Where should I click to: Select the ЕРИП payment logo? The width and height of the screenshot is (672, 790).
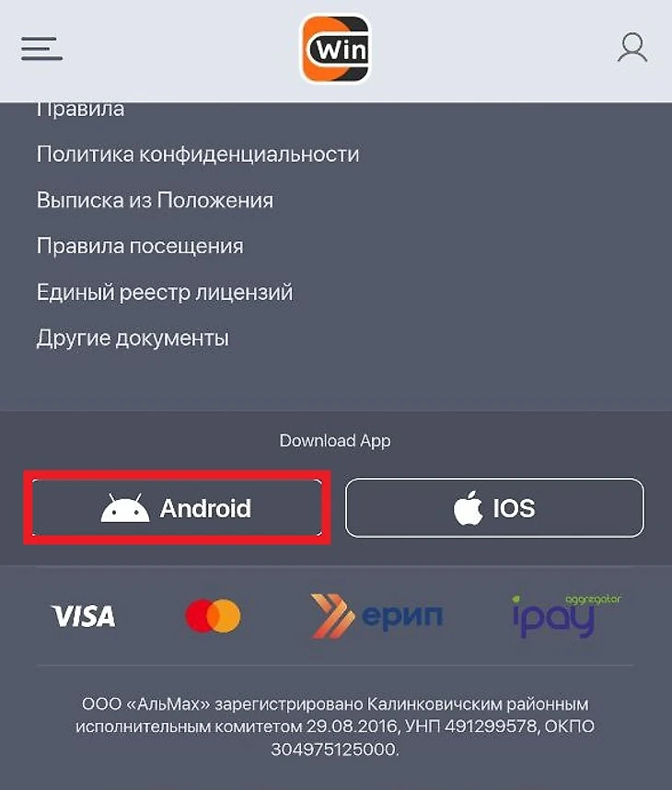pyautogui.click(x=377, y=616)
